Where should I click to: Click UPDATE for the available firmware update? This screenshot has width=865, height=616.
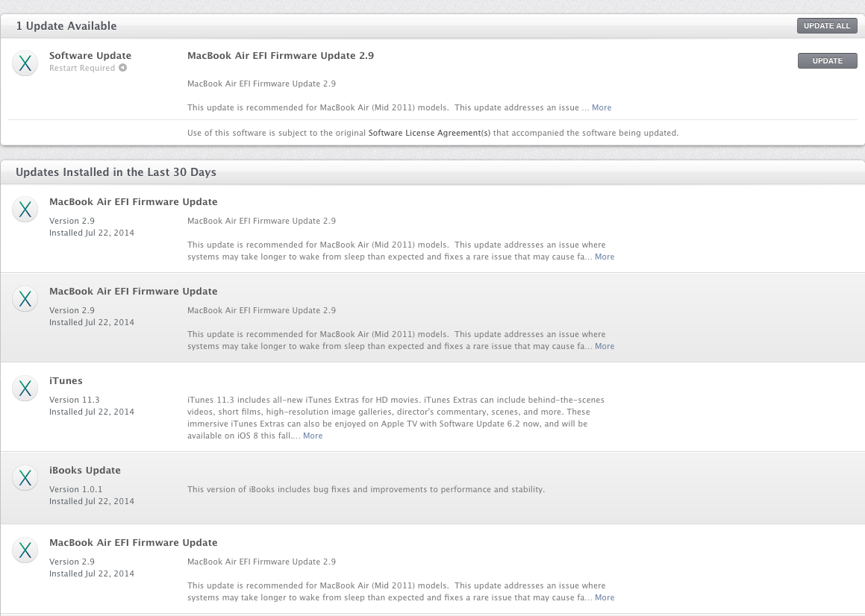point(827,60)
